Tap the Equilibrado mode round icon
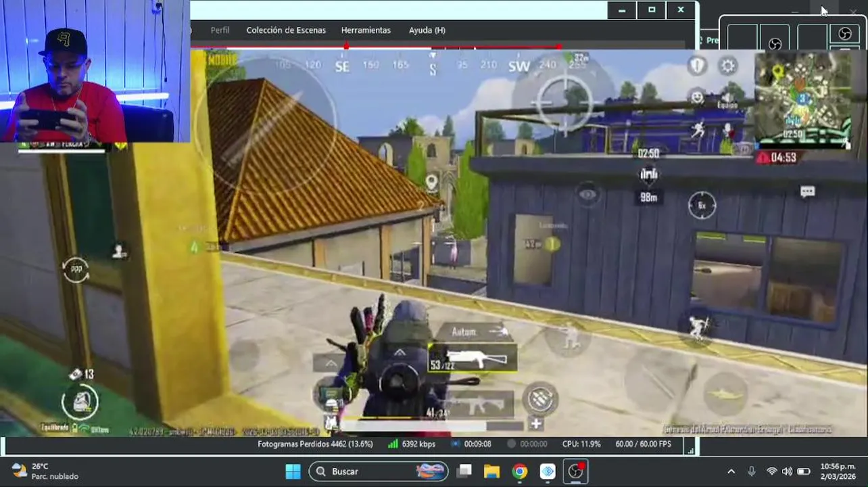Image resolution: width=868 pixels, height=487 pixels. (x=80, y=402)
